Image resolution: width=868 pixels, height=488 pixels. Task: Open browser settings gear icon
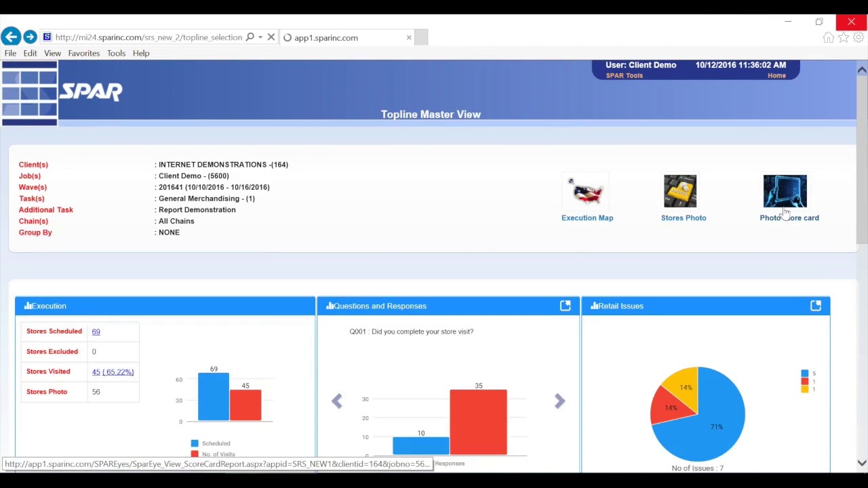point(859,38)
